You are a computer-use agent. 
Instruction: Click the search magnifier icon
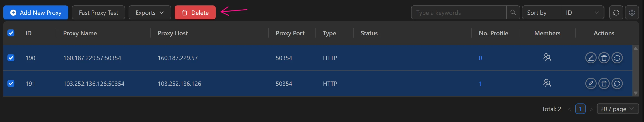coord(513,12)
